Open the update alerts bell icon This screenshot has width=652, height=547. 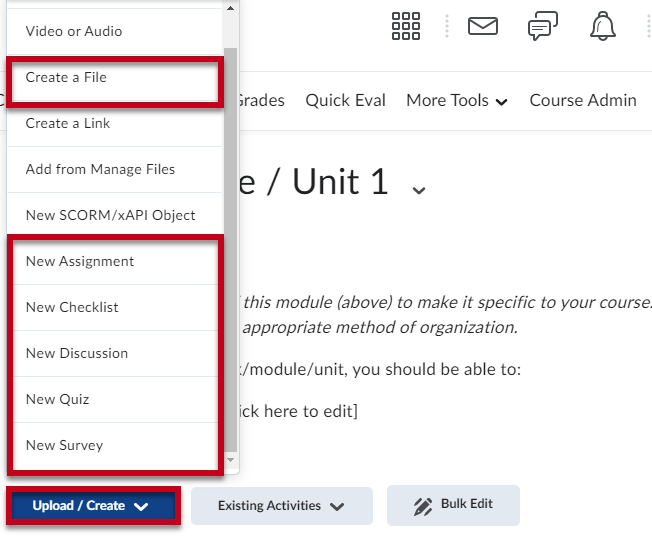click(603, 26)
